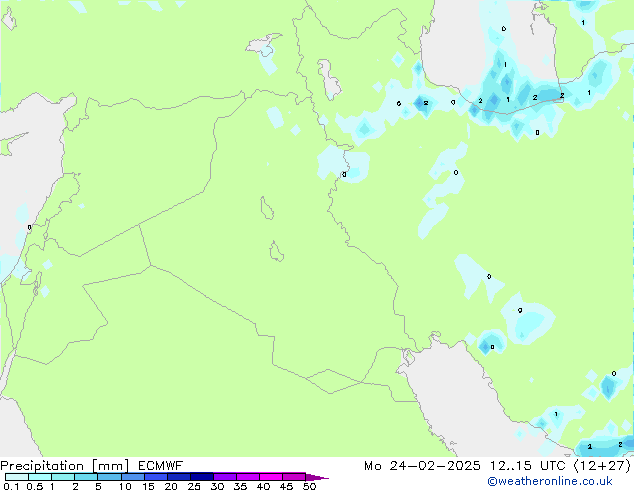Viewport: 634px width, 490px height.
Task: Click the legend label '35'
Action: point(240,486)
